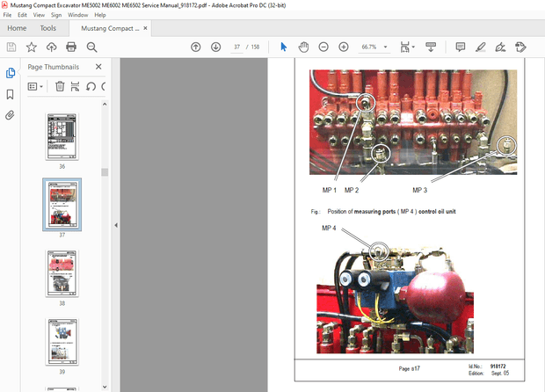Activate the Hand pan tool
The height and width of the screenshot is (392, 545).
point(303,47)
